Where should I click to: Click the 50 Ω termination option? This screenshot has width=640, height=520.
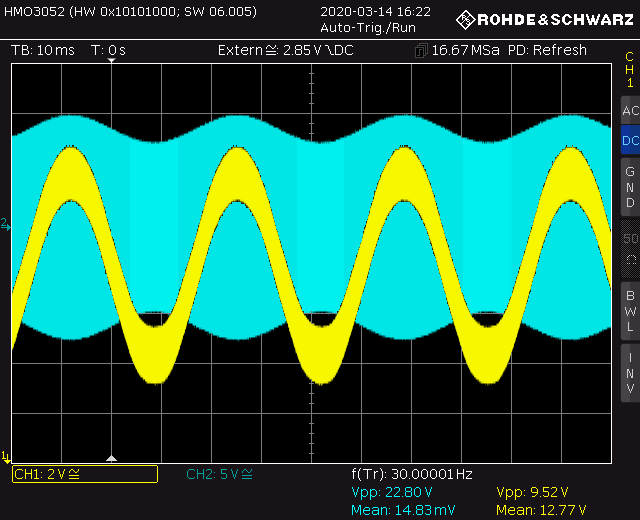[629, 247]
